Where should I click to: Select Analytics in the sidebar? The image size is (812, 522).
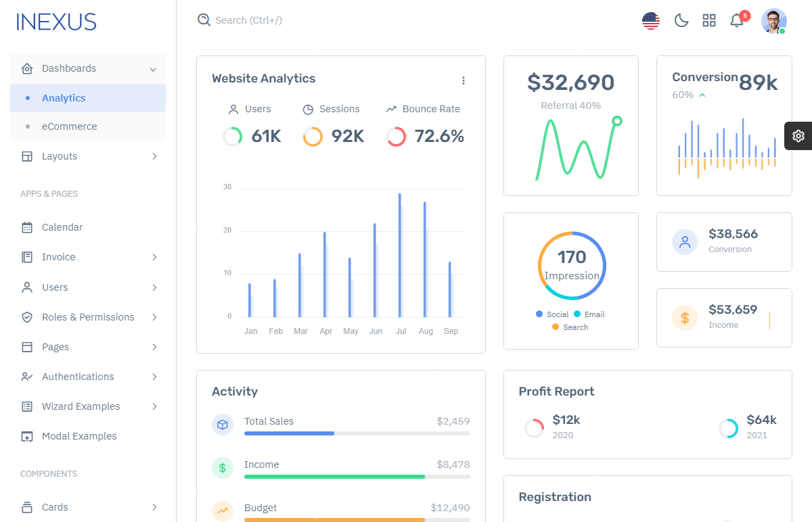pos(62,97)
